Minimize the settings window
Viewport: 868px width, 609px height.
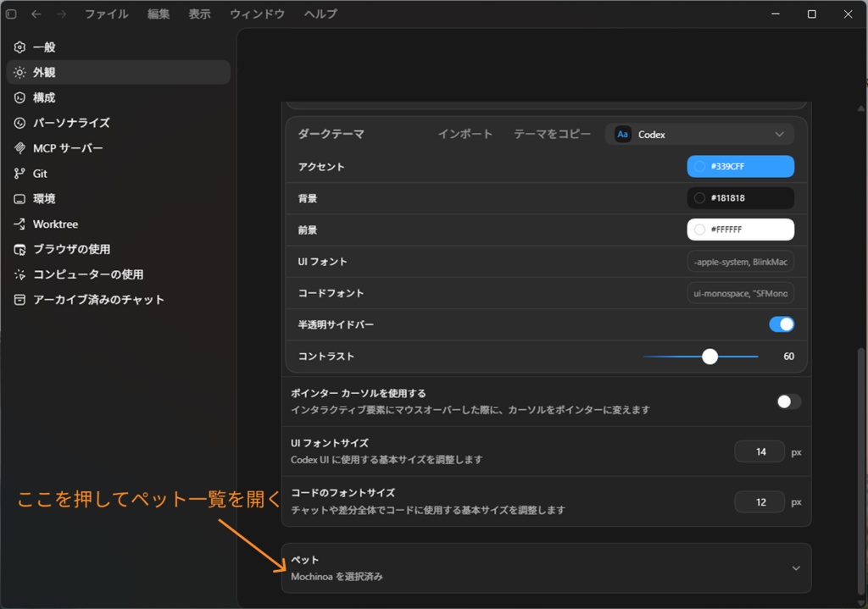coord(776,14)
